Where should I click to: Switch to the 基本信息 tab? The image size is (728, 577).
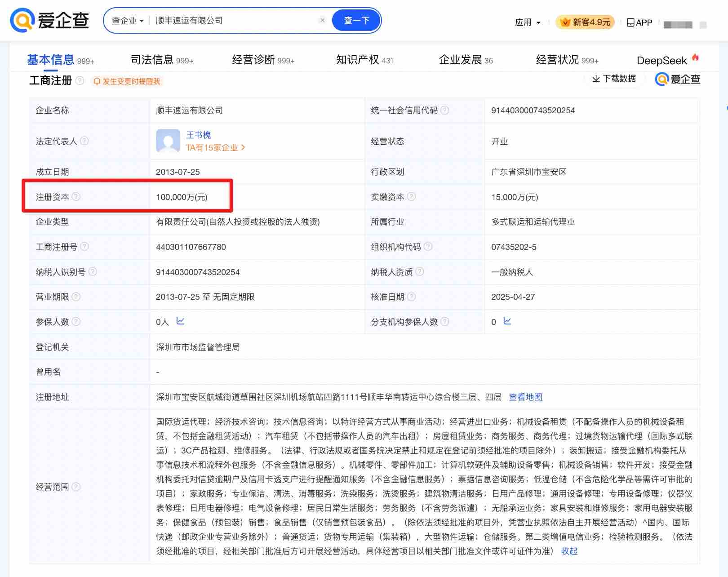pos(61,60)
